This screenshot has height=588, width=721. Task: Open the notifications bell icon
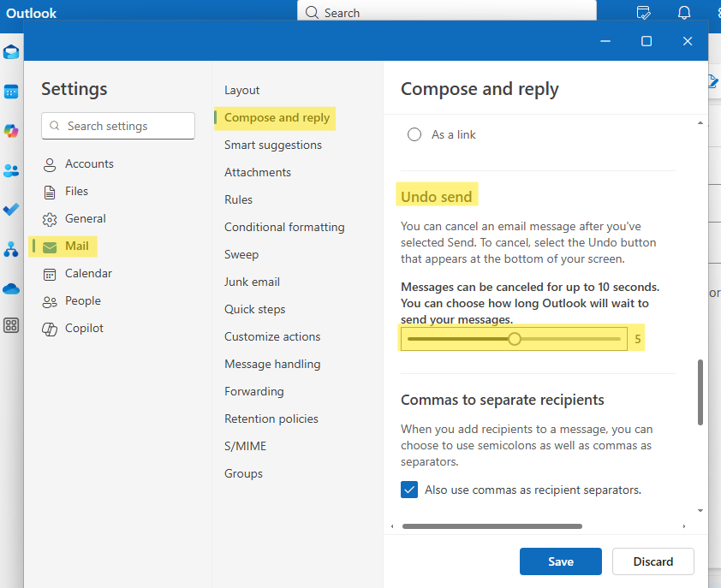click(684, 13)
